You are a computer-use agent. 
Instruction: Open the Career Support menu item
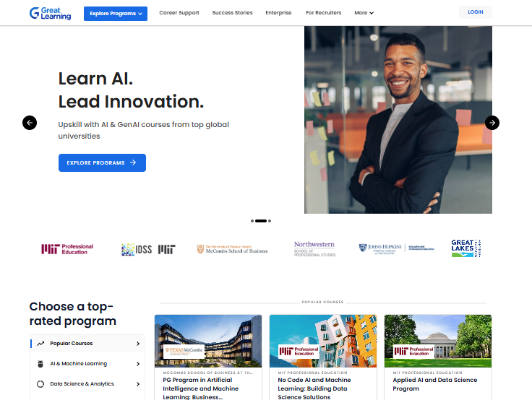click(179, 13)
